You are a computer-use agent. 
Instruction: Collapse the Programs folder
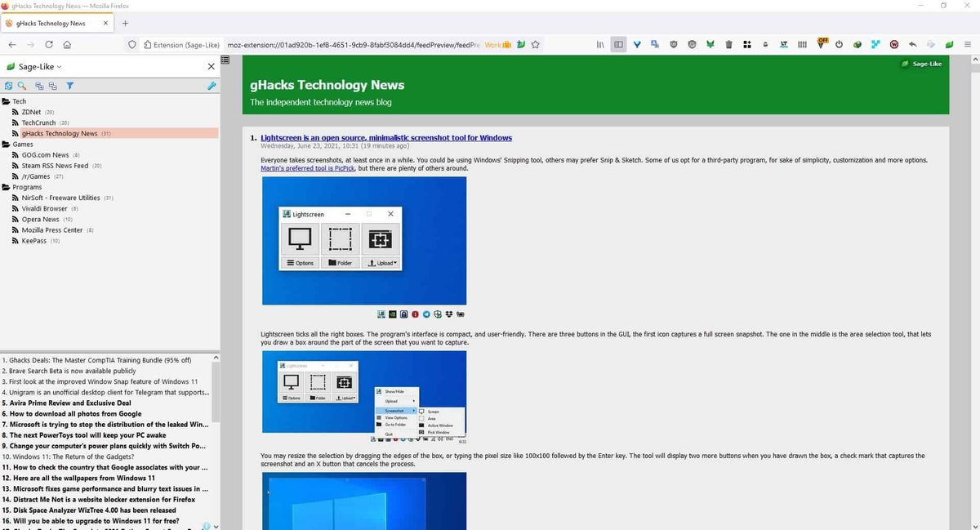coord(21,187)
